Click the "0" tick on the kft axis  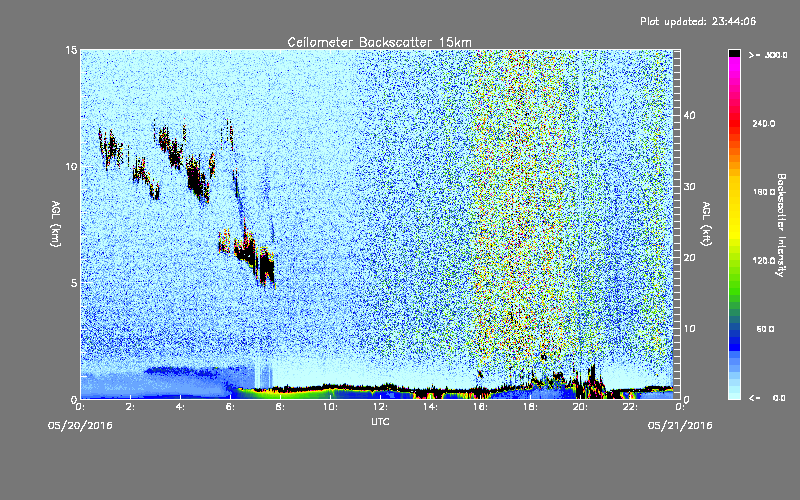(687, 400)
